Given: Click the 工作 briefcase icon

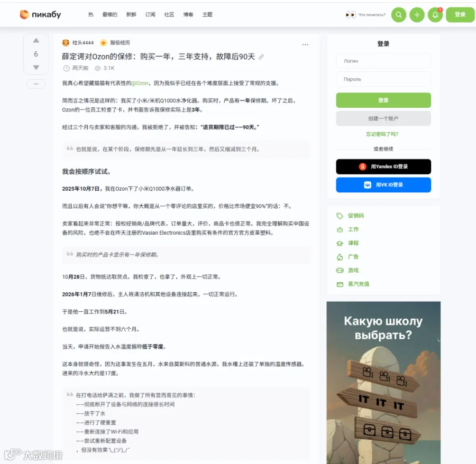Looking at the screenshot, I should pyautogui.click(x=340, y=229).
